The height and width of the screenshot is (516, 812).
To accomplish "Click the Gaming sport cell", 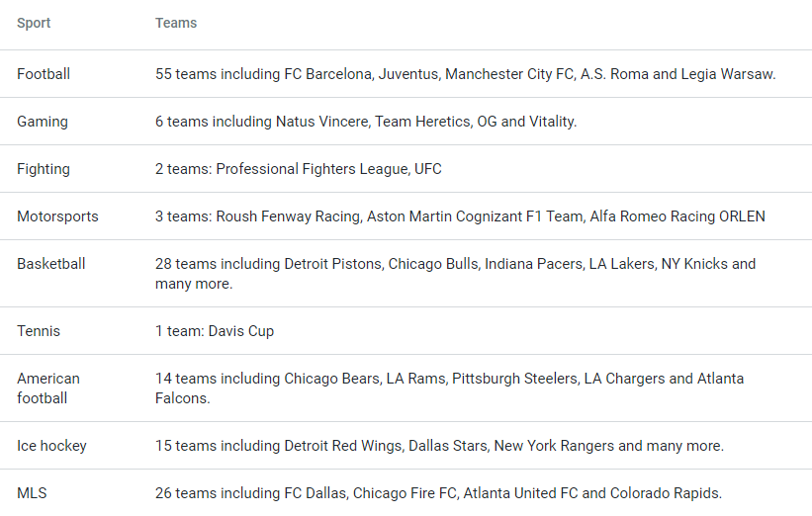I will click(43, 122).
